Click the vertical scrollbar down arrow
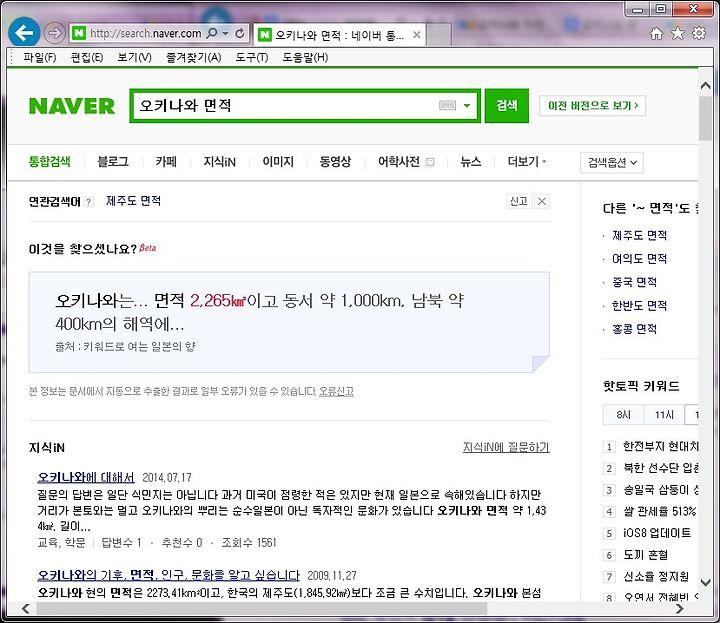 (706, 582)
